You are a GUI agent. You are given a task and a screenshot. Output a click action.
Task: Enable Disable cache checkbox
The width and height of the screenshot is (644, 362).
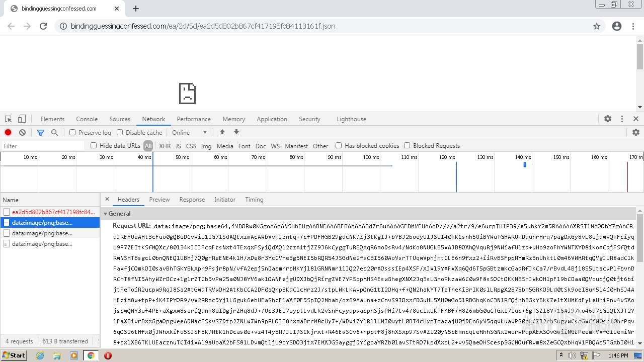[120, 132]
